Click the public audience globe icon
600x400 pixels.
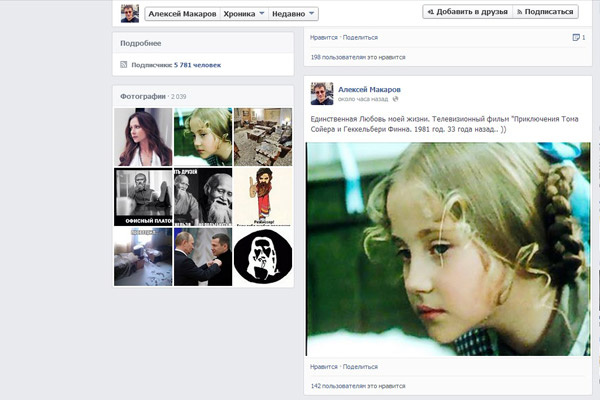coord(395,99)
